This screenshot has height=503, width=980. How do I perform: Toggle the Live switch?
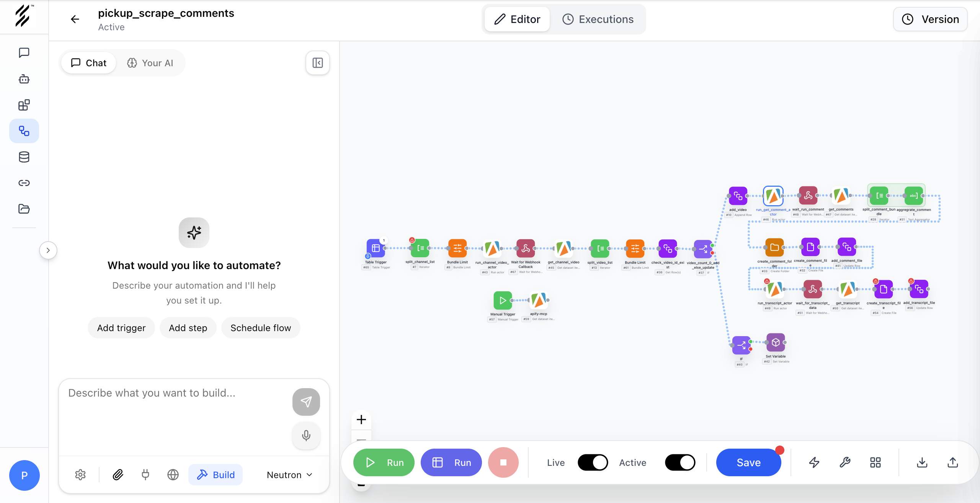pos(593,462)
